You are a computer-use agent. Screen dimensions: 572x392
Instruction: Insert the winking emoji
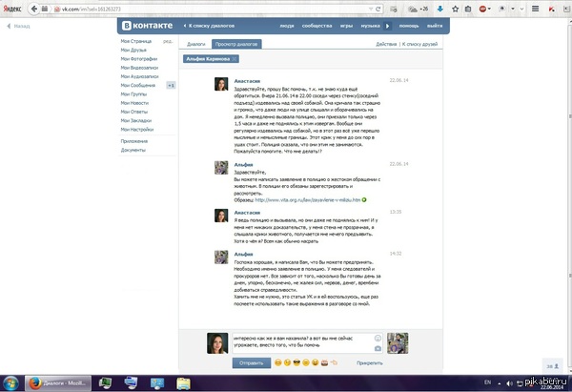click(x=288, y=362)
